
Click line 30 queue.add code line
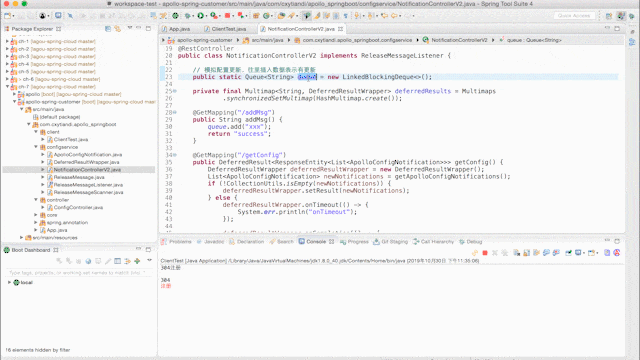[239, 127]
